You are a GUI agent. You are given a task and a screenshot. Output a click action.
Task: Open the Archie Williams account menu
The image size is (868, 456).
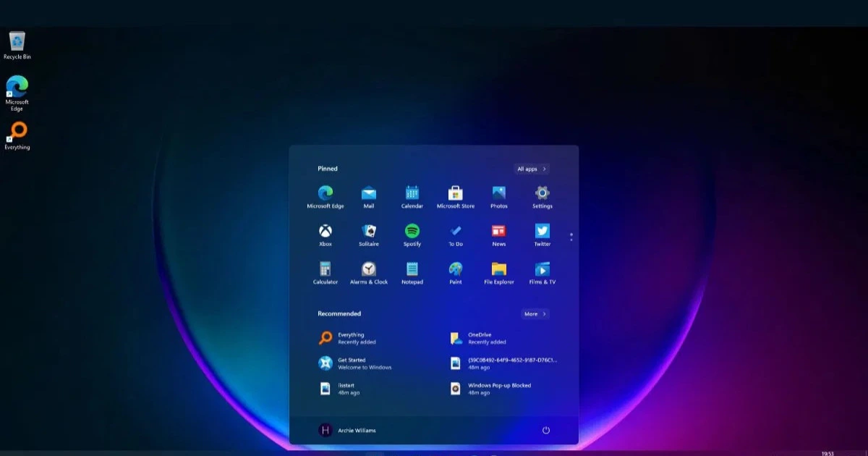pos(347,430)
